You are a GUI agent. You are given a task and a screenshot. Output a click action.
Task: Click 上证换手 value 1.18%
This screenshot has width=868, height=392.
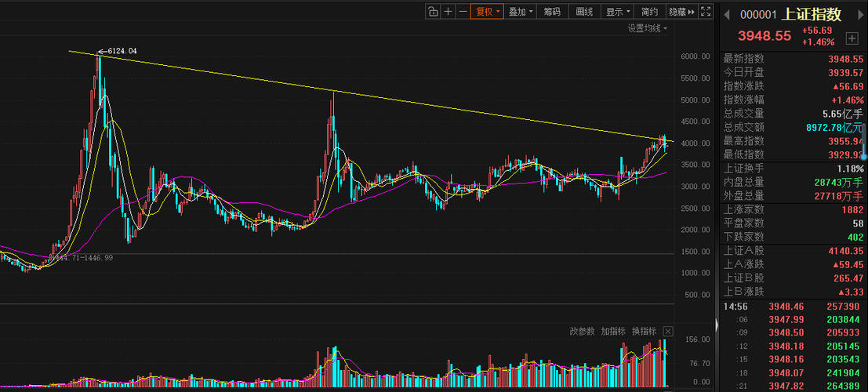point(850,169)
